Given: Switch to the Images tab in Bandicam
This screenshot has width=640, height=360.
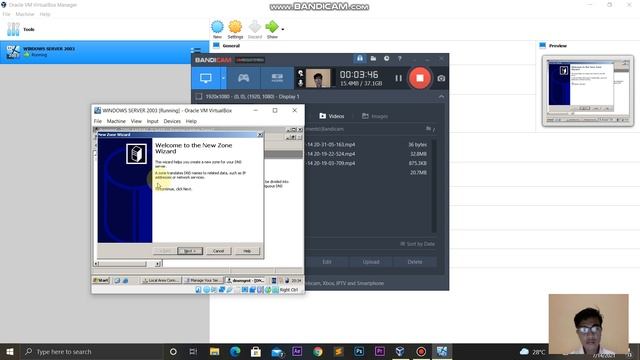Looking at the screenshot, I should 375,116.
